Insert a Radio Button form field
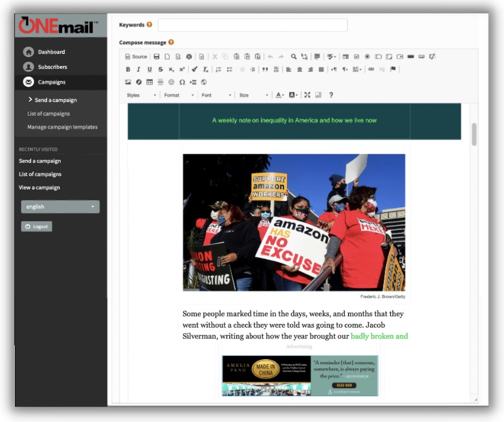The width and height of the screenshot is (504, 422). pyautogui.click(x=367, y=57)
